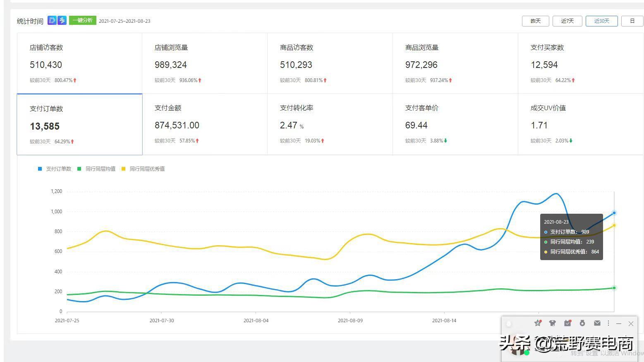Click the 874,531.00 payment amount value
The image size is (644, 362).
(177, 125)
